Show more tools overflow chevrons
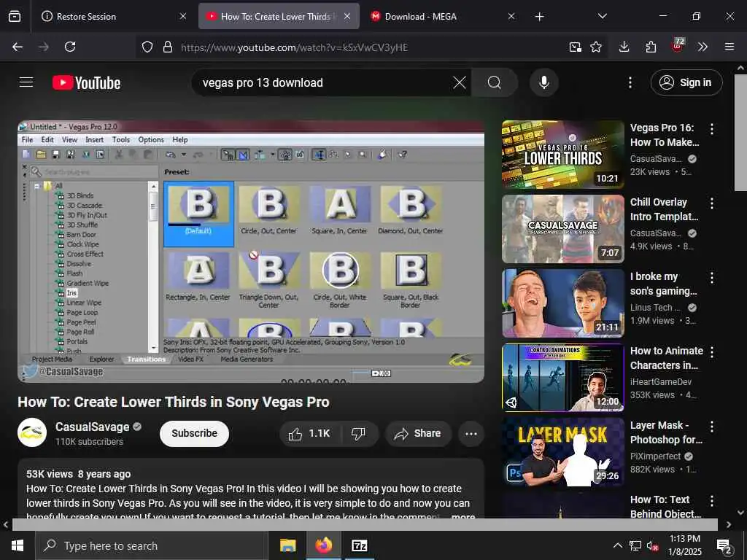 point(703,47)
